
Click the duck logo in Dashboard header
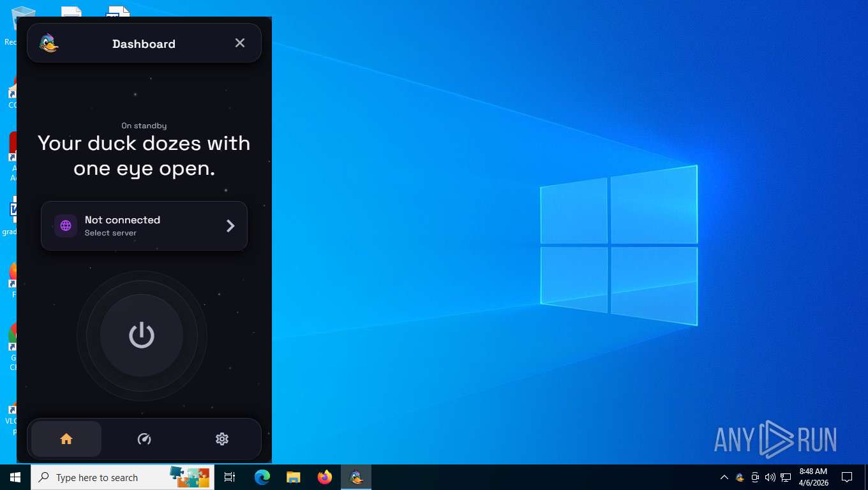[x=49, y=43]
